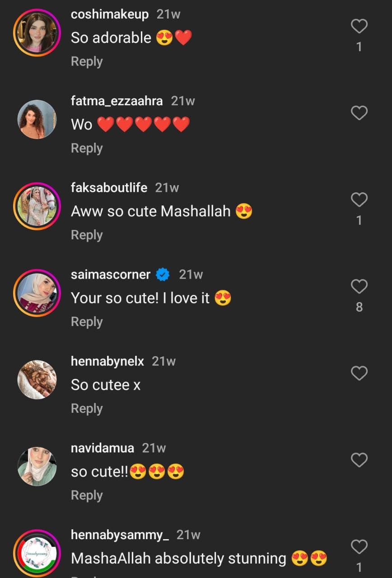Screen dimensions: 392x578
Task: Tap heart icon on navidamua's comment
Action: tap(359, 460)
